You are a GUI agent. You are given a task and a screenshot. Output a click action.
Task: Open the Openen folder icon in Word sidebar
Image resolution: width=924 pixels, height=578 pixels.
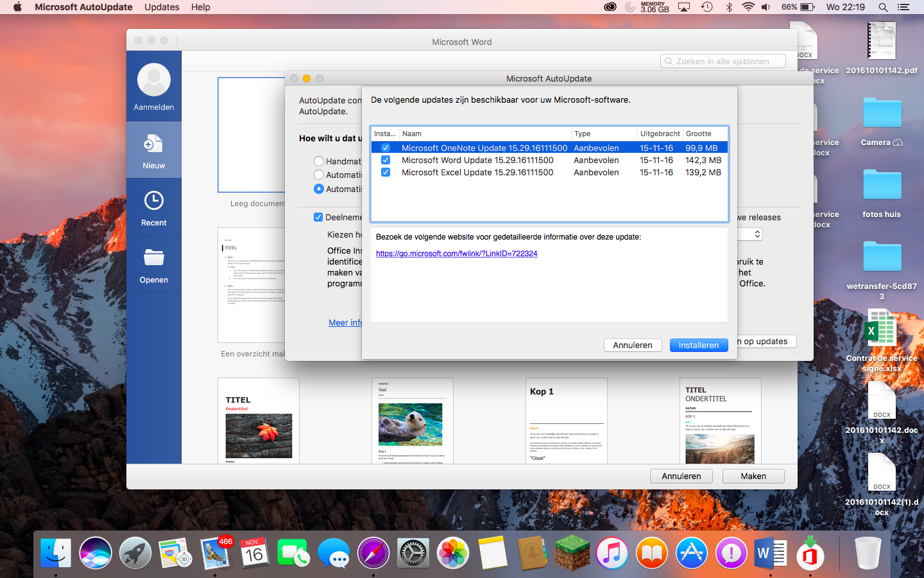[x=153, y=258]
